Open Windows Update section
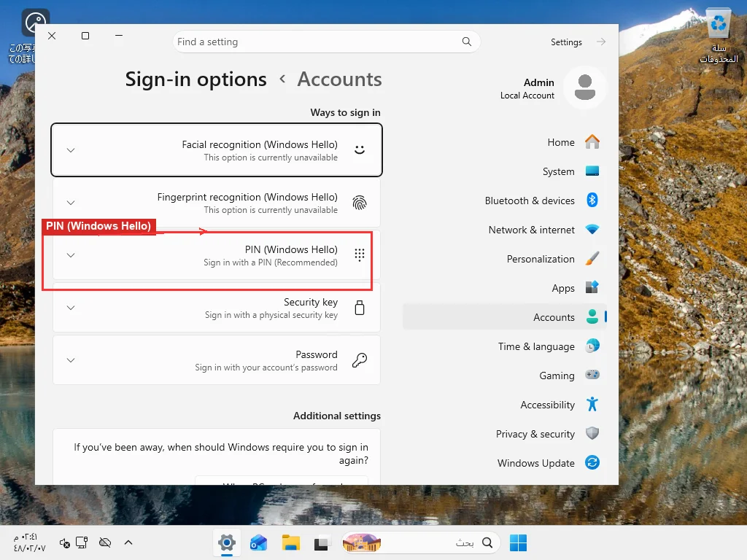 [505, 462]
